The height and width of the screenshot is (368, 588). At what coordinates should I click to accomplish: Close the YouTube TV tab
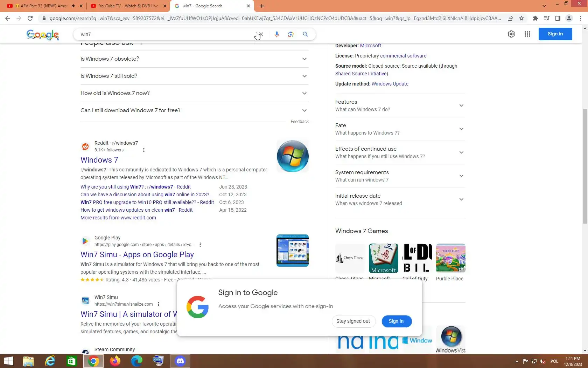[165, 6]
